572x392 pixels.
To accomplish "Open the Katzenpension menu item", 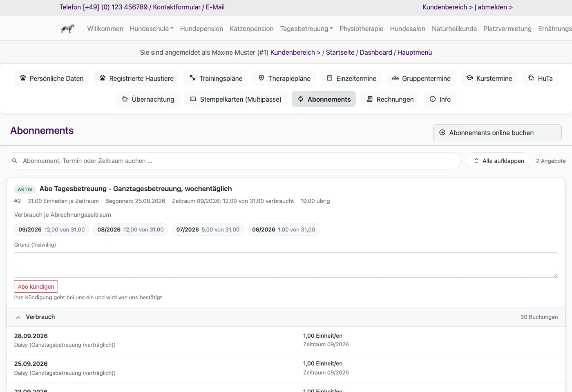I will 252,29.
